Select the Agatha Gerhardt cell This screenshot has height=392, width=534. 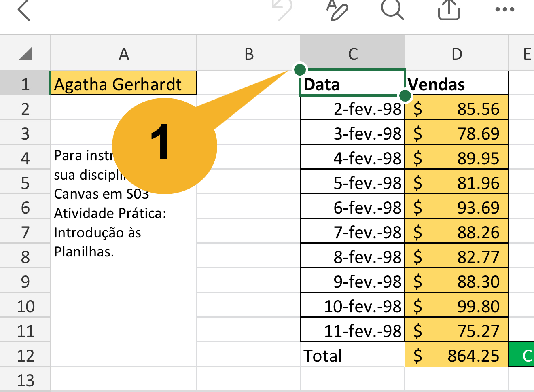(x=124, y=84)
